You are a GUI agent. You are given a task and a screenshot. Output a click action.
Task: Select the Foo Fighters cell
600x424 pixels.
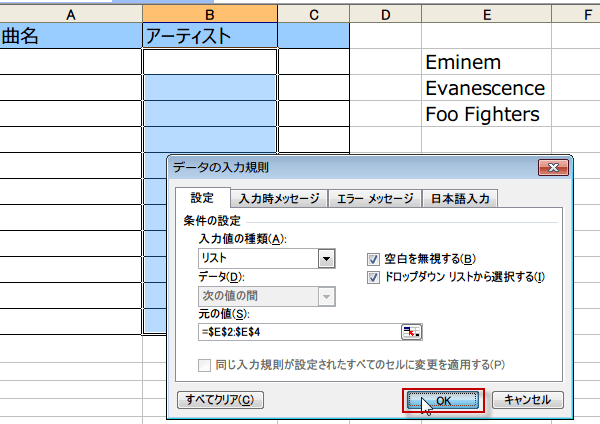485,114
